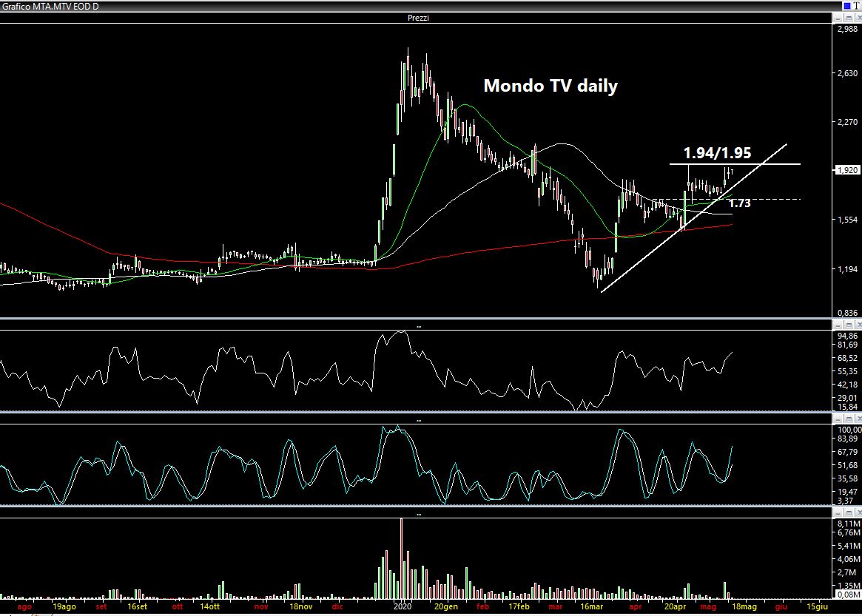Click the 1,554 price axis value
Screen dimensions: 862x616
(847, 219)
